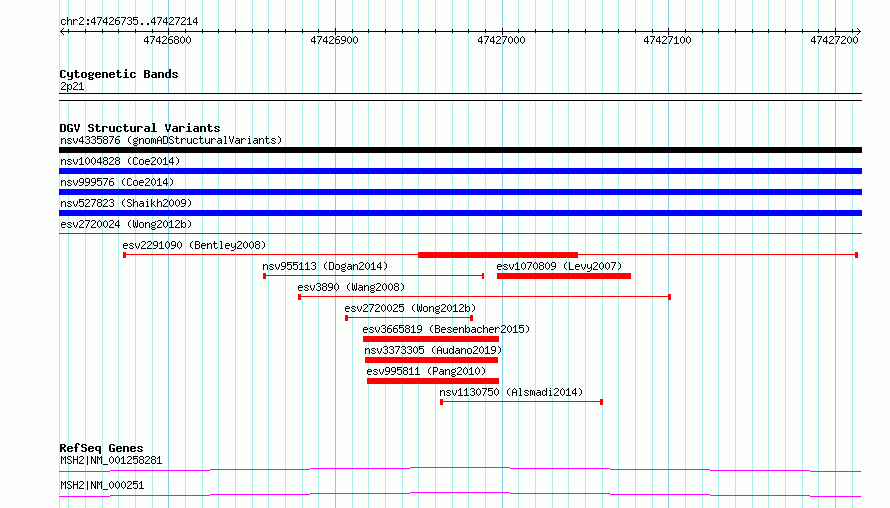Select the Cytogenetic Bands track title
Screen dimensions: 890x508
pyautogui.click(x=119, y=74)
